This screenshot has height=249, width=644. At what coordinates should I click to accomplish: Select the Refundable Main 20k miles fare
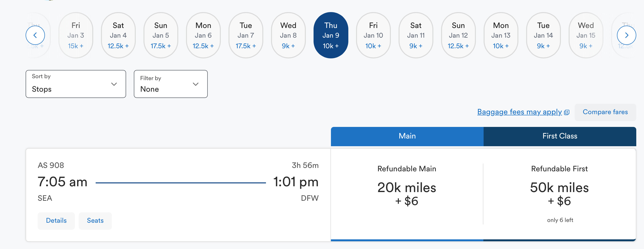click(x=407, y=194)
